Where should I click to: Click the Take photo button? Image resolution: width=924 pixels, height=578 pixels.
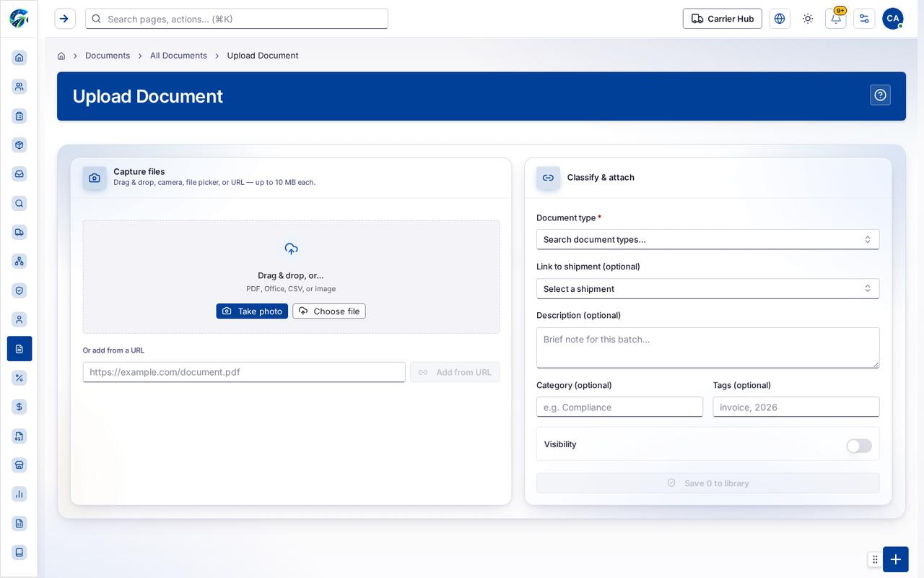click(252, 311)
